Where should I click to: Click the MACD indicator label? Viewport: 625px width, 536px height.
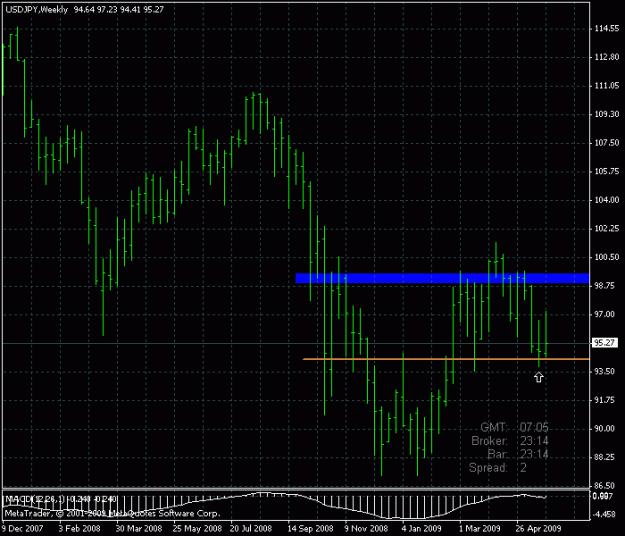pyautogui.click(x=61, y=499)
